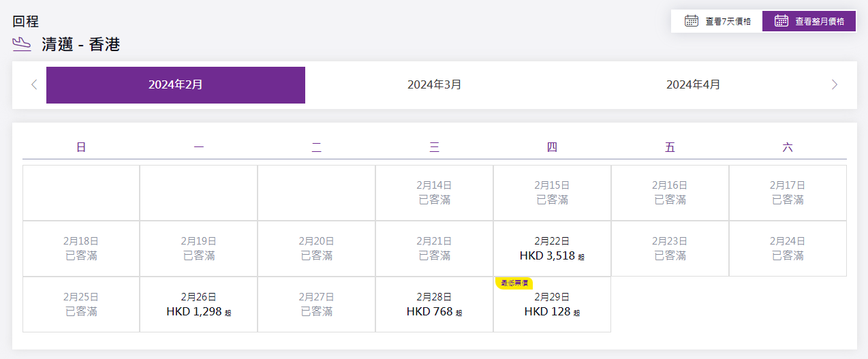Image resolution: width=868 pixels, height=359 pixels.
Task: Click the 2月18日 fully booked date
Action: (81, 249)
